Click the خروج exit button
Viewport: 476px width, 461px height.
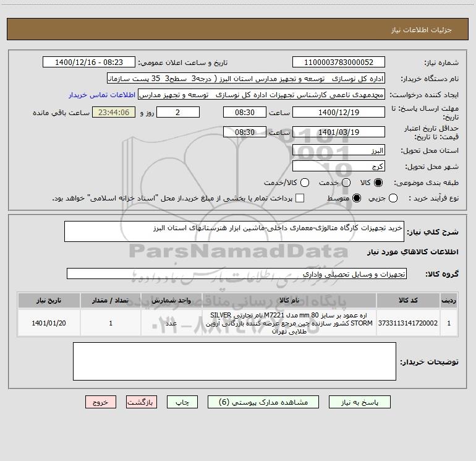click(x=101, y=402)
